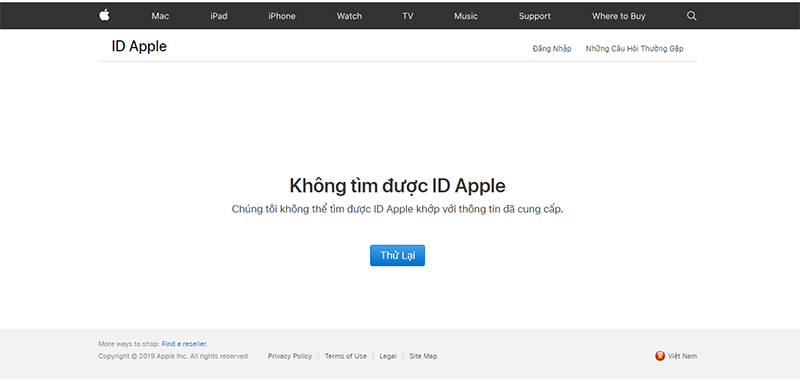Change region via Việt Nam link
This screenshot has width=800, height=381.
point(682,356)
